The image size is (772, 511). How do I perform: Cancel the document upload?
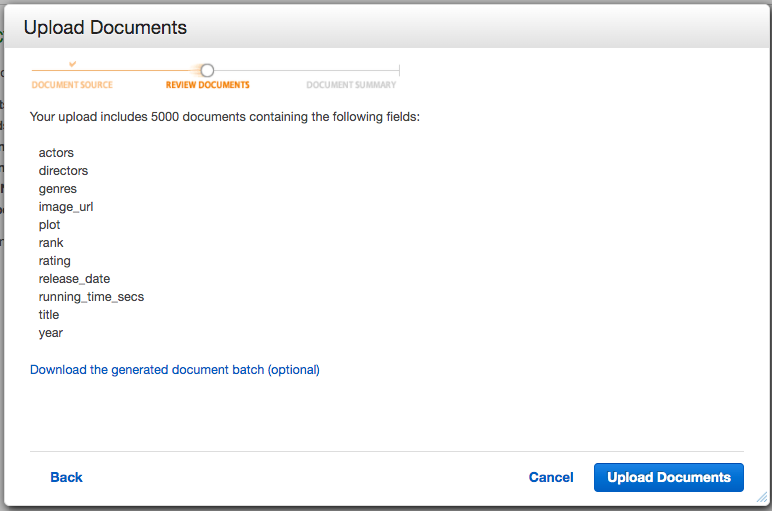pos(551,477)
